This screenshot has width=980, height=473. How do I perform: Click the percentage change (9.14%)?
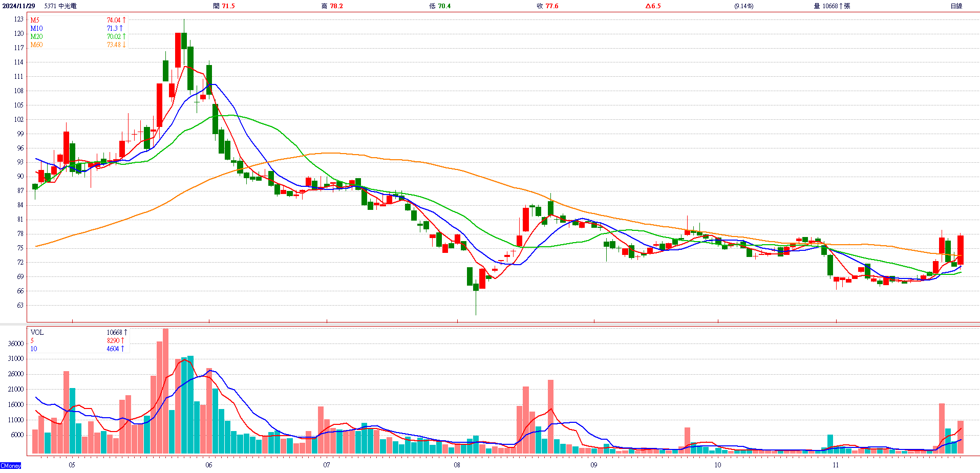point(743,6)
